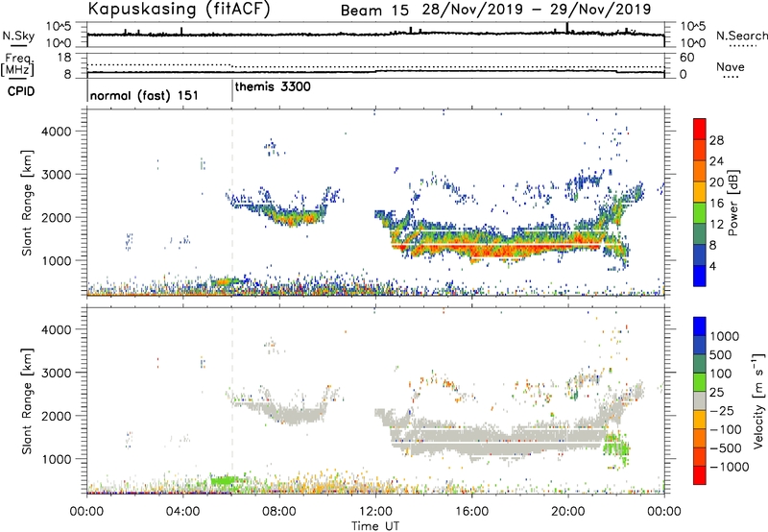Viewport: 768px width, 532px height.
Task: Click the red top segment of power colorbar
Action: point(700,129)
